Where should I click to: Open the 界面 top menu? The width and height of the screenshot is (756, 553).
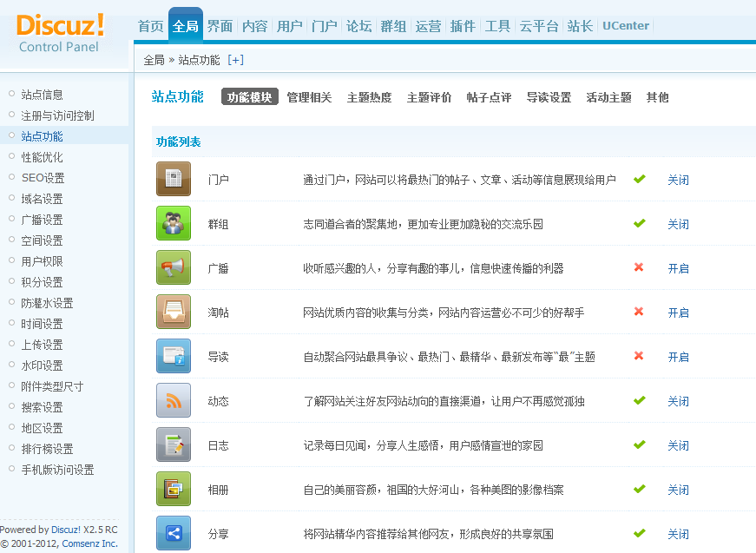point(220,26)
